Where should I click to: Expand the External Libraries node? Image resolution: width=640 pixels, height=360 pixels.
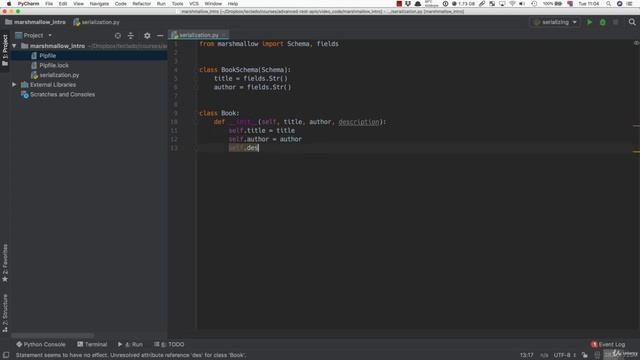coord(14,84)
